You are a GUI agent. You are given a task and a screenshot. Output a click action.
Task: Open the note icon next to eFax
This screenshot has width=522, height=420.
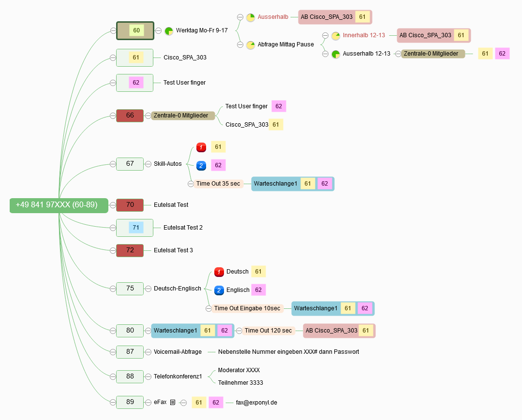[172, 403]
